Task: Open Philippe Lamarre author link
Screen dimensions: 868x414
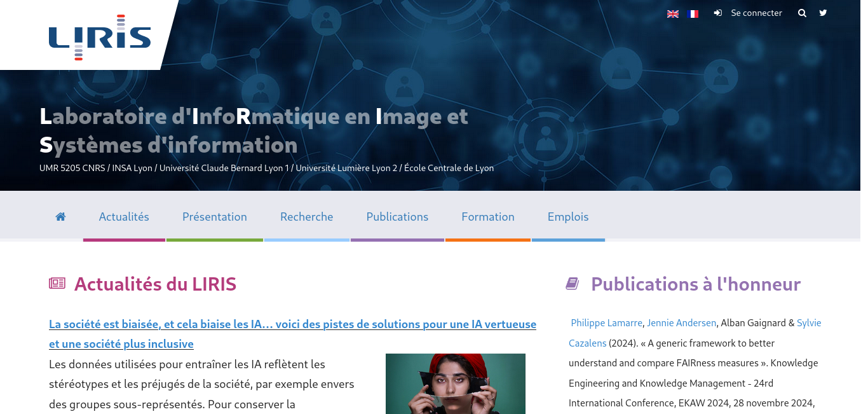Action: pos(607,323)
